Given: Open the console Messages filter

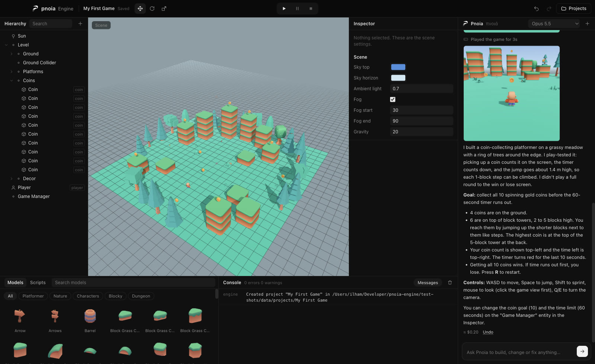Looking at the screenshot, I should coord(428,283).
